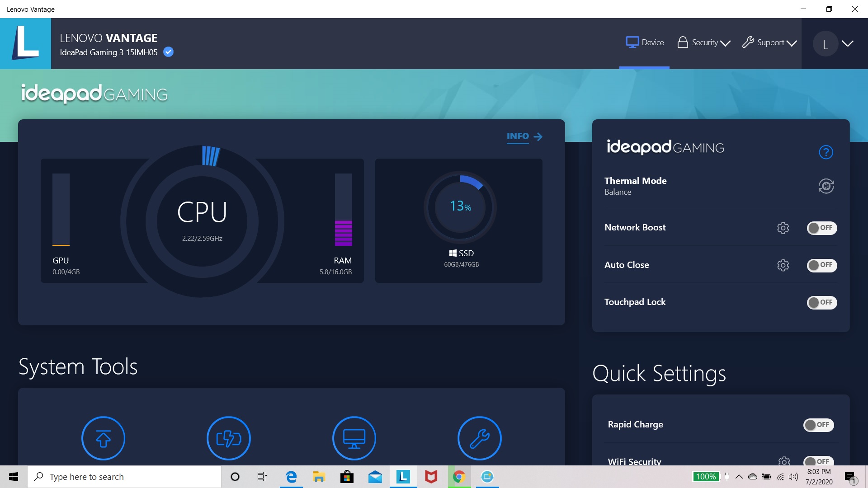
Task: Open WiFi Security settings gear
Action: point(784,461)
